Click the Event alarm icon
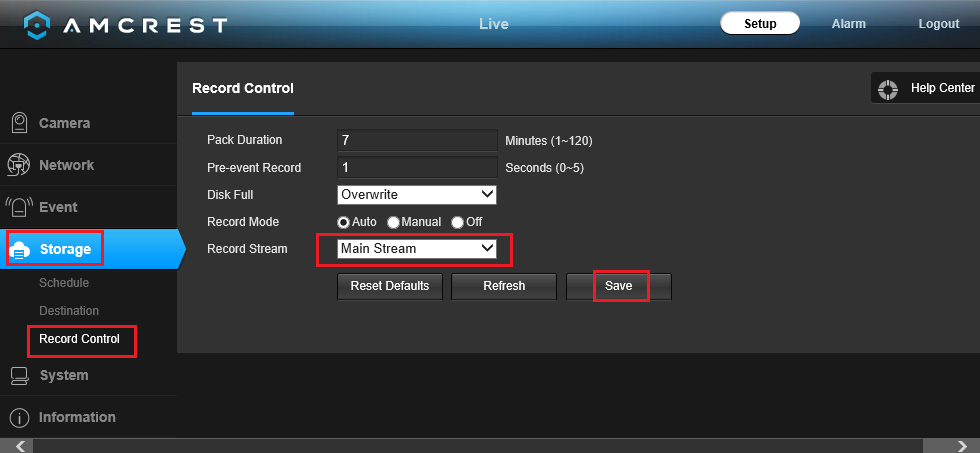This screenshot has height=453, width=980. pyautogui.click(x=18, y=207)
